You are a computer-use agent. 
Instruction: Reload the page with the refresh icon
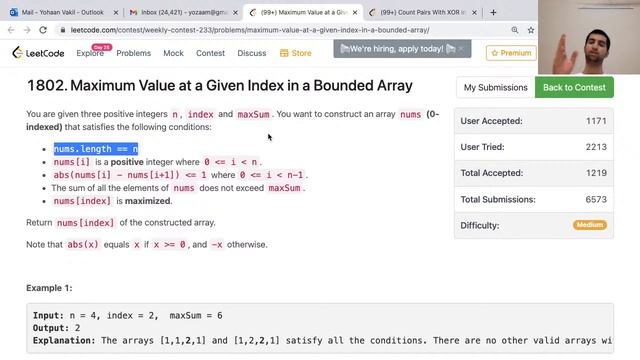click(x=43, y=30)
